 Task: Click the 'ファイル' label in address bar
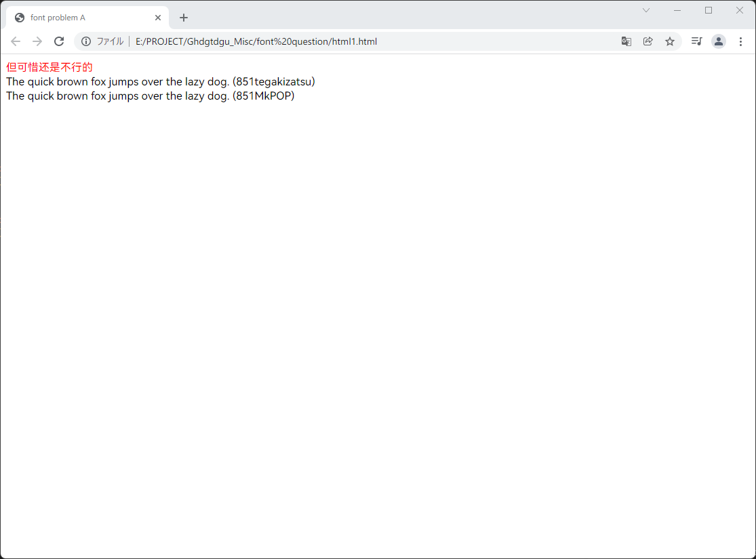(x=111, y=41)
